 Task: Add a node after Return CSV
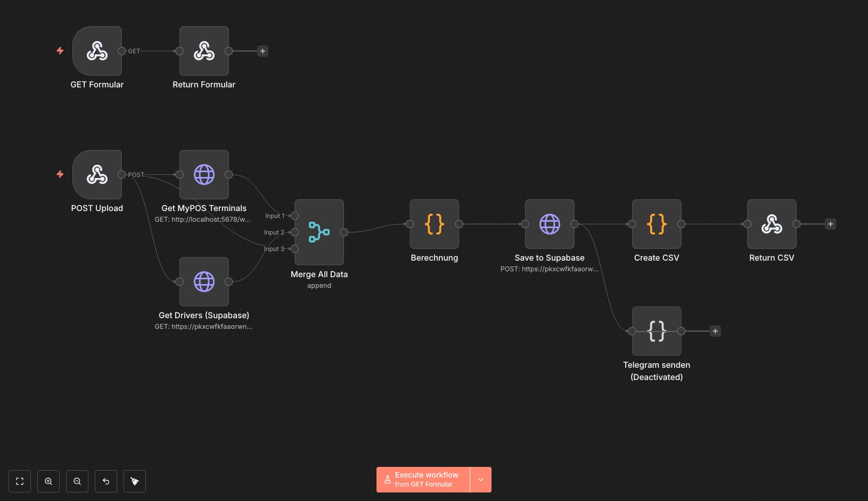pyautogui.click(x=830, y=224)
